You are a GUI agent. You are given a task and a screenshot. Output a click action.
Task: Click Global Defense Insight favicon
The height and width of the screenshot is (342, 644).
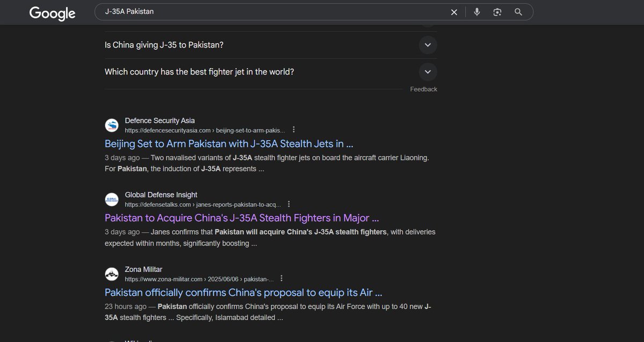[x=112, y=200]
